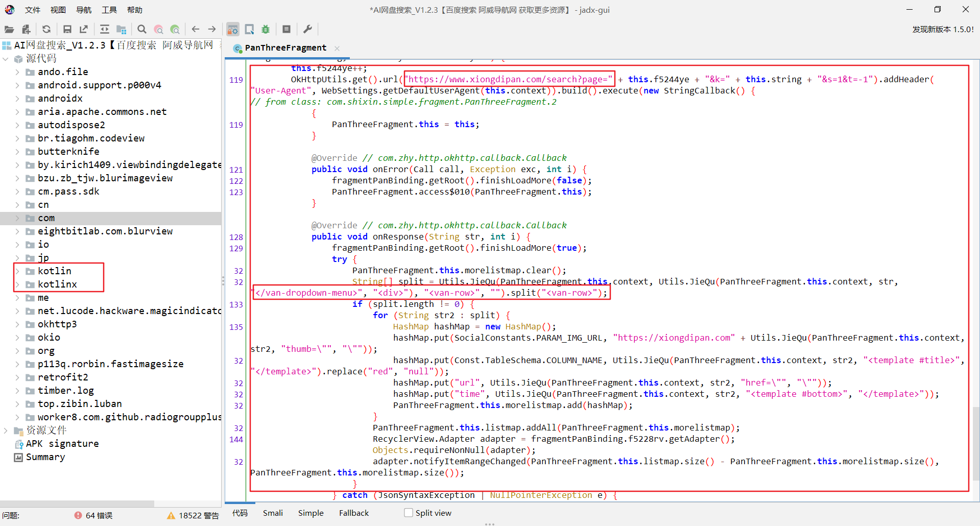Open the log viewer icon
This screenshot has height=526, width=980.
[x=286, y=30]
